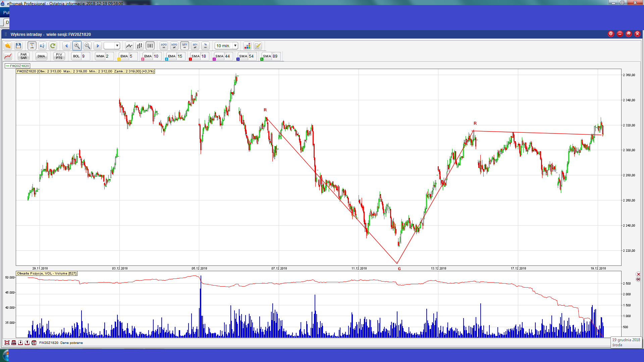Open the color palette settings icon
Screen dimensions: 644x362
247,46
